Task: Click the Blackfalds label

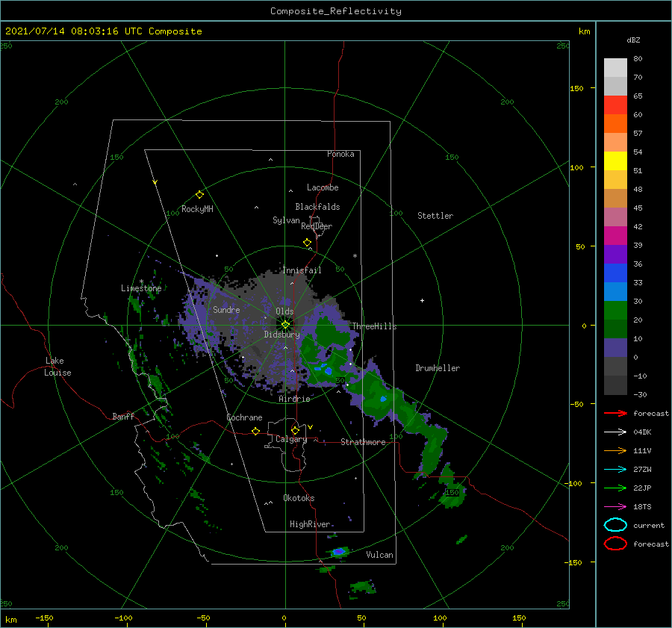Action: [x=317, y=207]
